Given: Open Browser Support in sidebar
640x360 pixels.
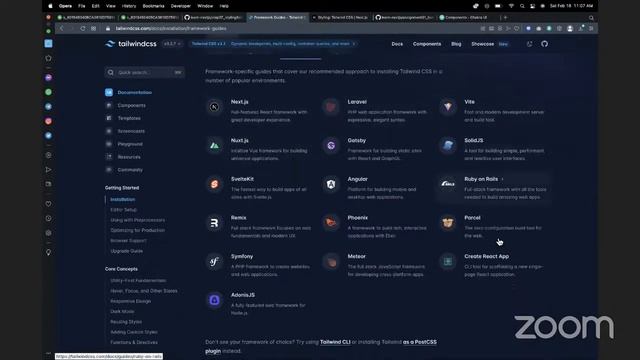Looking at the screenshot, I should (x=128, y=241).
